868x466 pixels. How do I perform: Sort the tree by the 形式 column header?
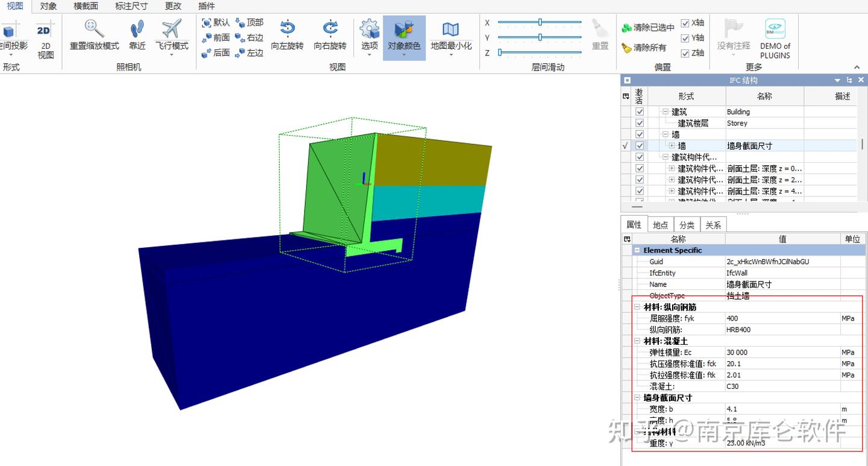pos(686,96)
